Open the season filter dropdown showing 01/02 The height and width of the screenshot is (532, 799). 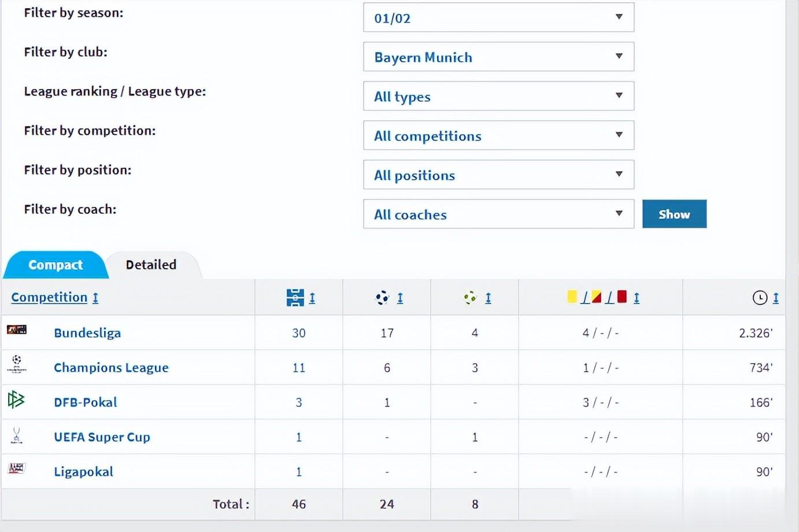pyautogui.click(x=498, y=17)
